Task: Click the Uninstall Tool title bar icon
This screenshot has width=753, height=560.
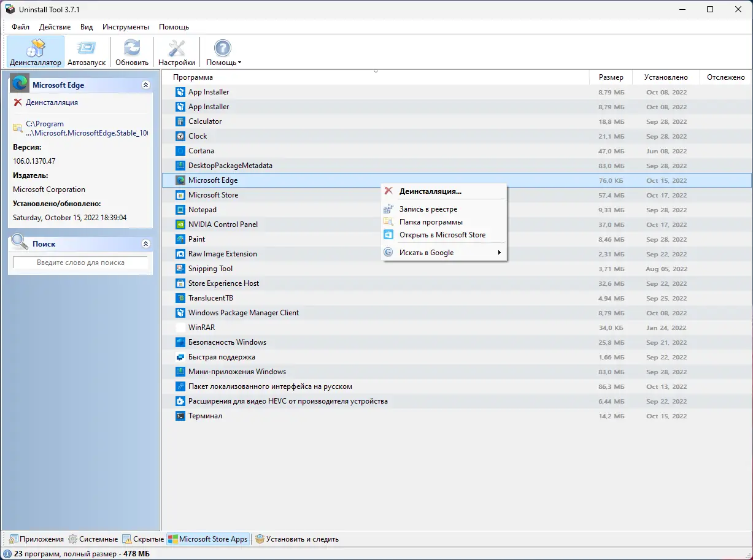Action: click(x=10, y=9)
